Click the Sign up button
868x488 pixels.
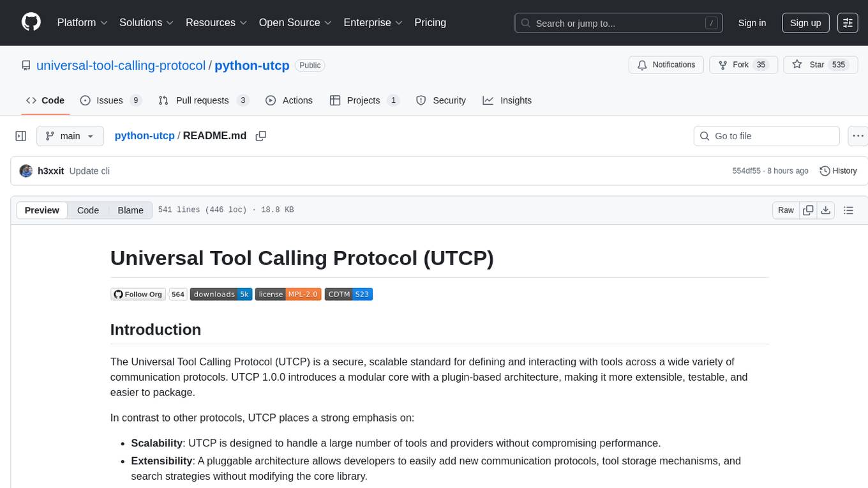(x=805, y=23)
